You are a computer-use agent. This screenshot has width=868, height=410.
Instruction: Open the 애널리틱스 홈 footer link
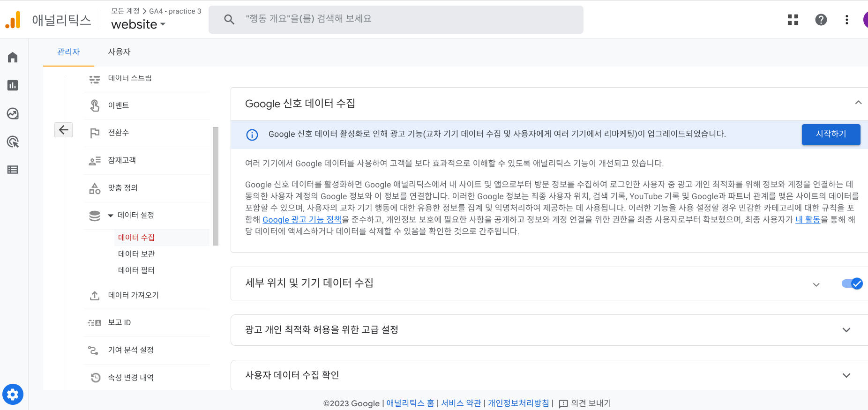click(410, 403)
